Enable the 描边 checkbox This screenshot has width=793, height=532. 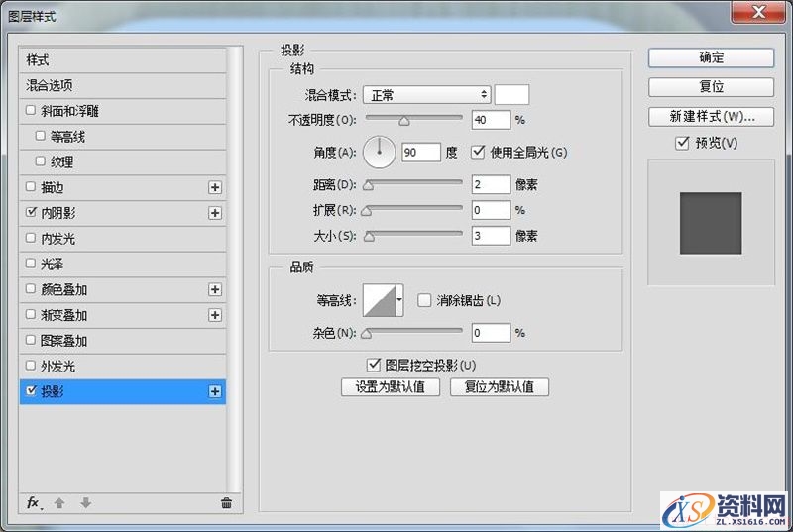pos(31,186)
